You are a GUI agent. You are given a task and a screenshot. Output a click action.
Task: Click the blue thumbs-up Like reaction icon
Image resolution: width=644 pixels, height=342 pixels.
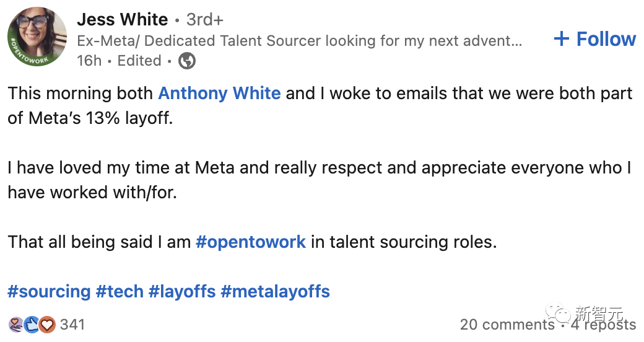click(x=32, y=324)
